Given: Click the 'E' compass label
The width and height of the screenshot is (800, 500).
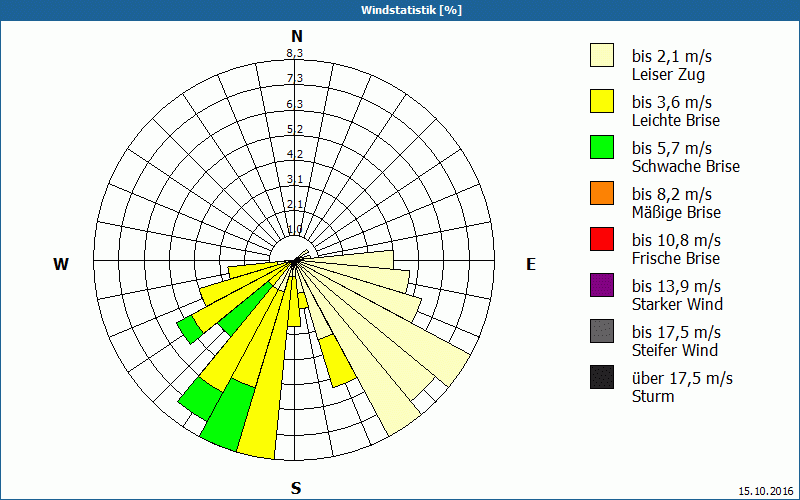Looking at the screenshot, I should point(531,264).
